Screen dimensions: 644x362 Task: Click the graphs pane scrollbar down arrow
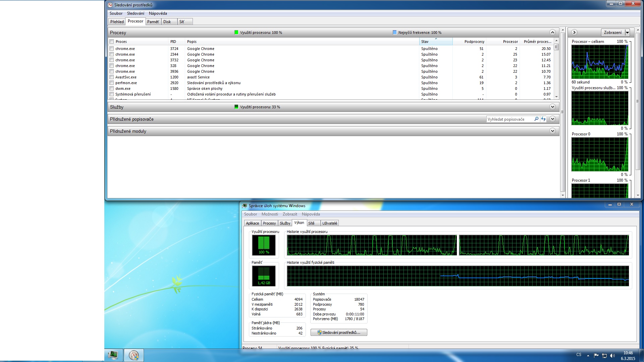click(x=638, y=195)
